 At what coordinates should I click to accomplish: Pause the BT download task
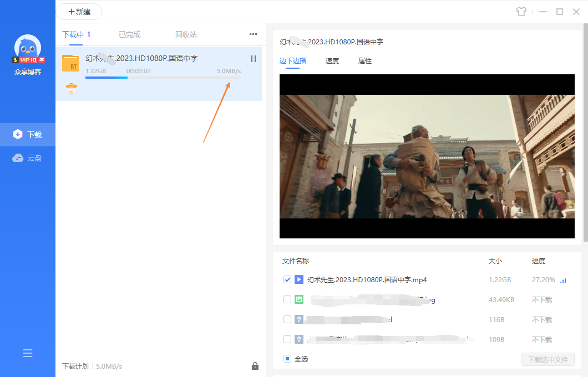click(x=254, y=59)
